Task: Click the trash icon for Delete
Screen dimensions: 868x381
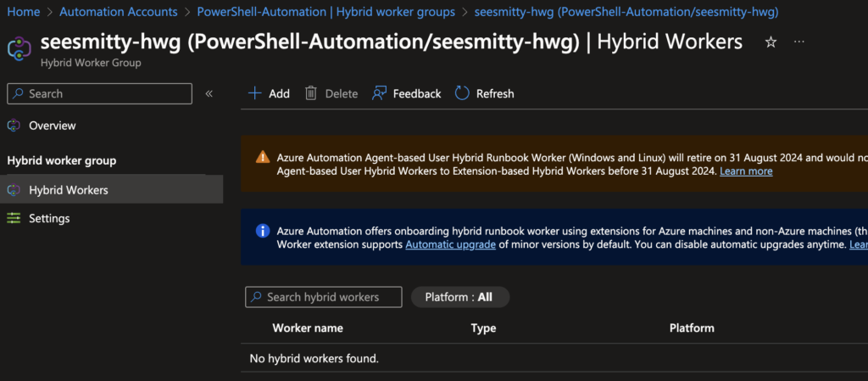Action: click(311, 93)
